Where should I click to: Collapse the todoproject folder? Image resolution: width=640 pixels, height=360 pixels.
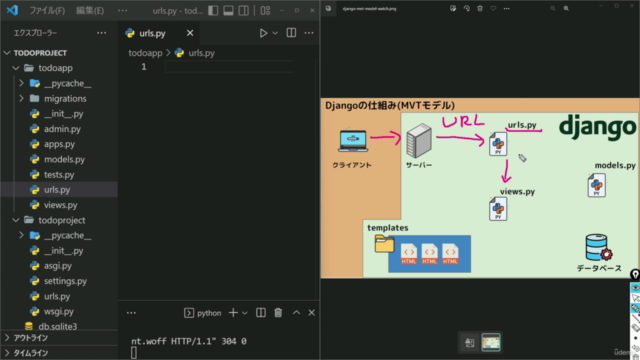[x=16, y=220]
